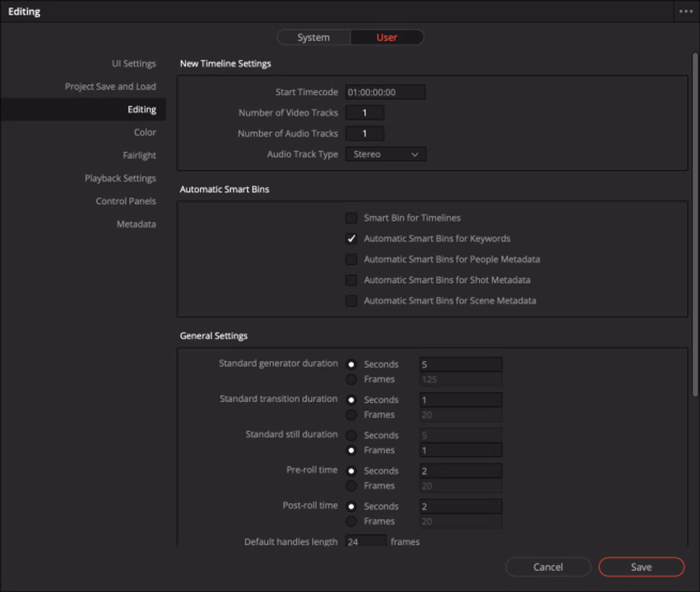Click the still duration frames field

[x=461, y=450]
